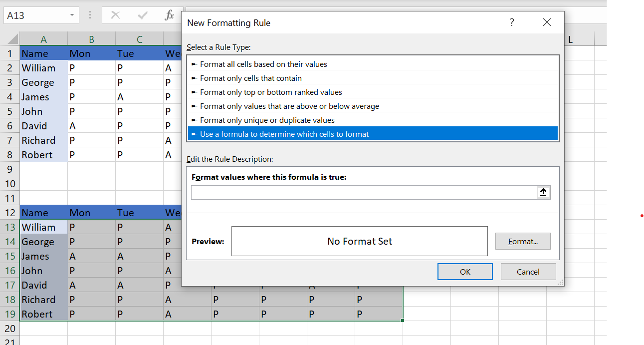
Task: Select row 9 header
Action: coord(10,169)
